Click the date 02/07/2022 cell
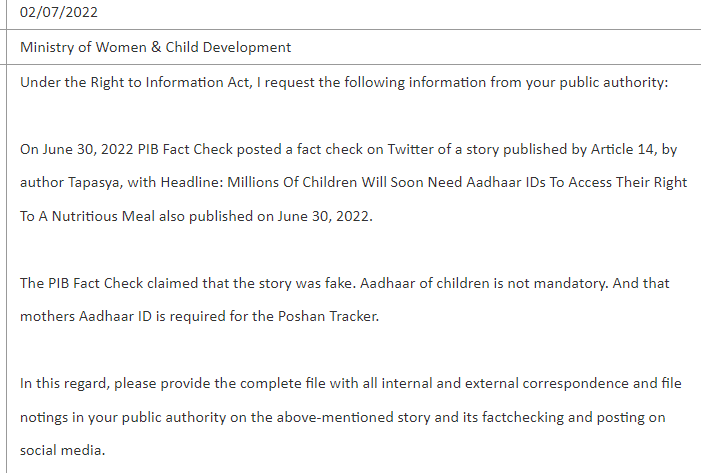This screenshot has width=701, height=473. coord(59,13)
